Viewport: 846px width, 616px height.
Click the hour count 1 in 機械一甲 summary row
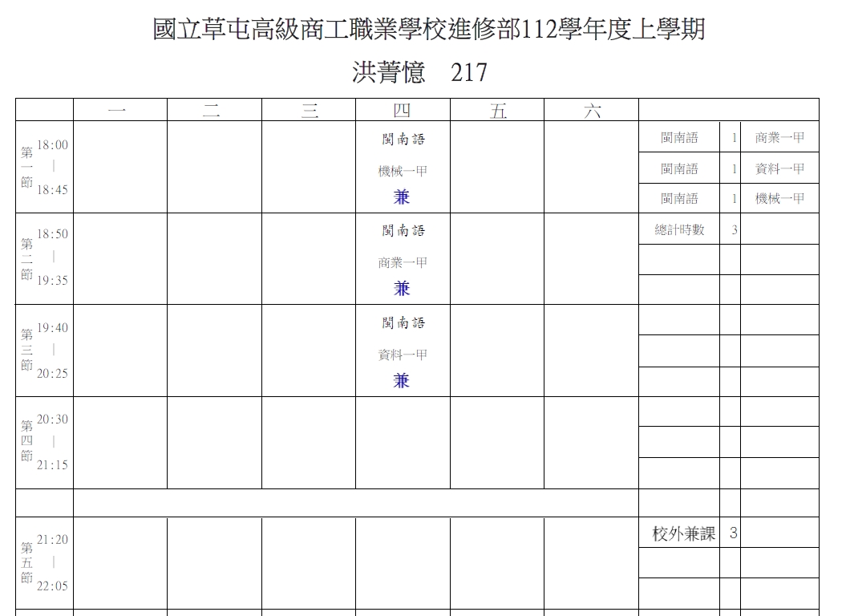pos(734,199)
